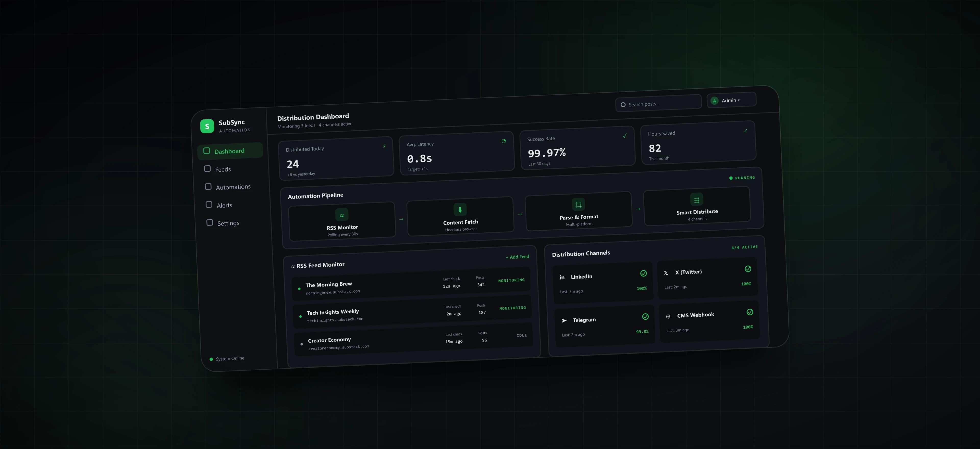The height and width of the screenshot is (449, 980).
Task: Click the LinkedIn 'in' icon
Action: [x=562, y=278]
